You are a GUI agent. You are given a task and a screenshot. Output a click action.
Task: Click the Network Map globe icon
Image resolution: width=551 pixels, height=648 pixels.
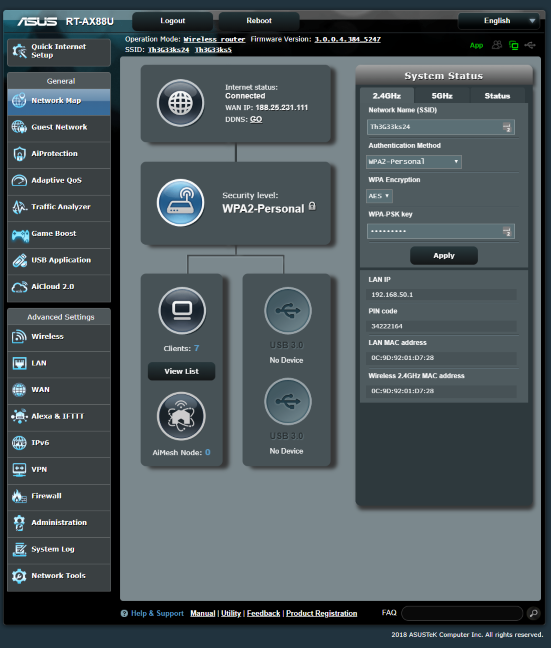coord(19,100)
